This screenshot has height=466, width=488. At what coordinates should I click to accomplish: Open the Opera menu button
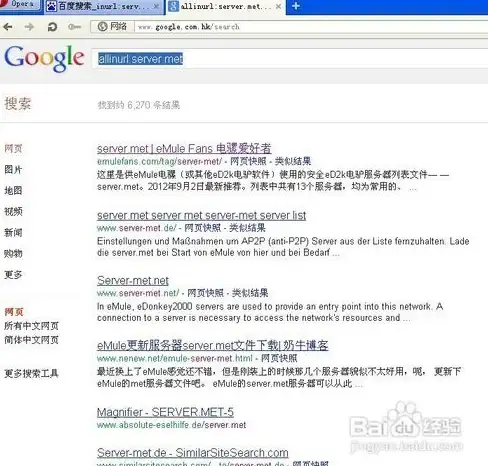[20, 5]
